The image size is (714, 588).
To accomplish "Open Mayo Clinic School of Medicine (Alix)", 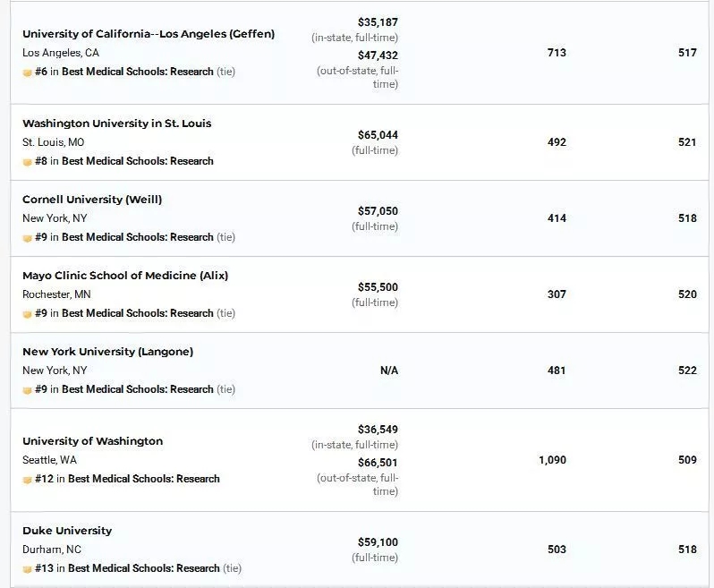I will 125,276.
